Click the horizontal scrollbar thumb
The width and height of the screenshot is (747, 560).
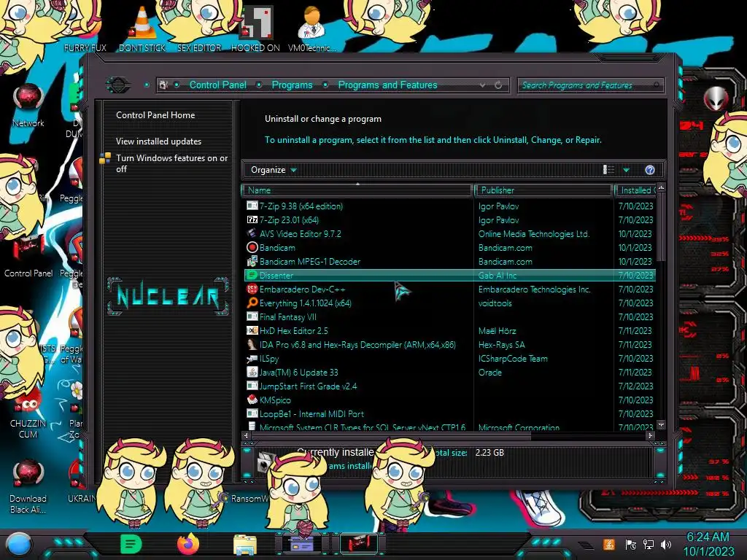[391, 435]
